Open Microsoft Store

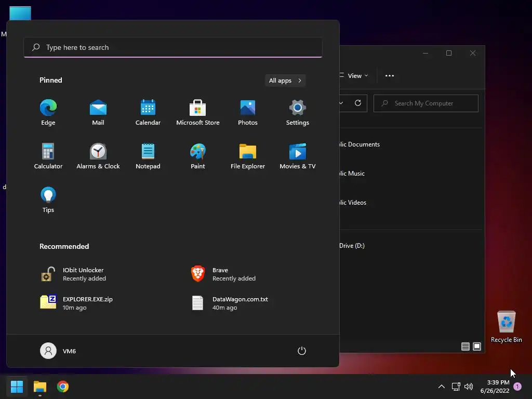(198, 113)
